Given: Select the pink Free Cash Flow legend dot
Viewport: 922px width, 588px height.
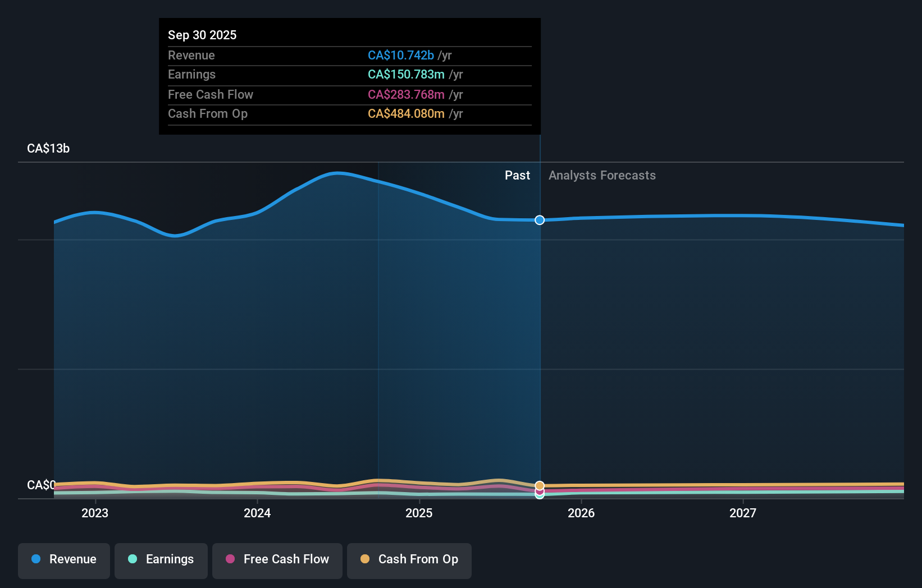Looking at the screenshot, I should tap(231, 559).
